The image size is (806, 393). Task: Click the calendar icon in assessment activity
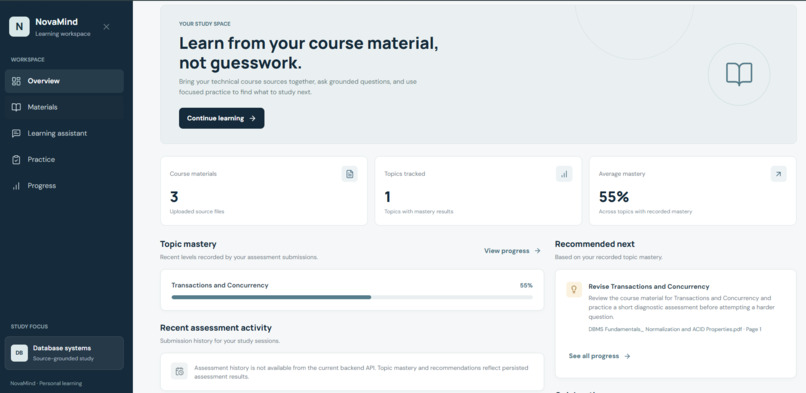[179, 371]
